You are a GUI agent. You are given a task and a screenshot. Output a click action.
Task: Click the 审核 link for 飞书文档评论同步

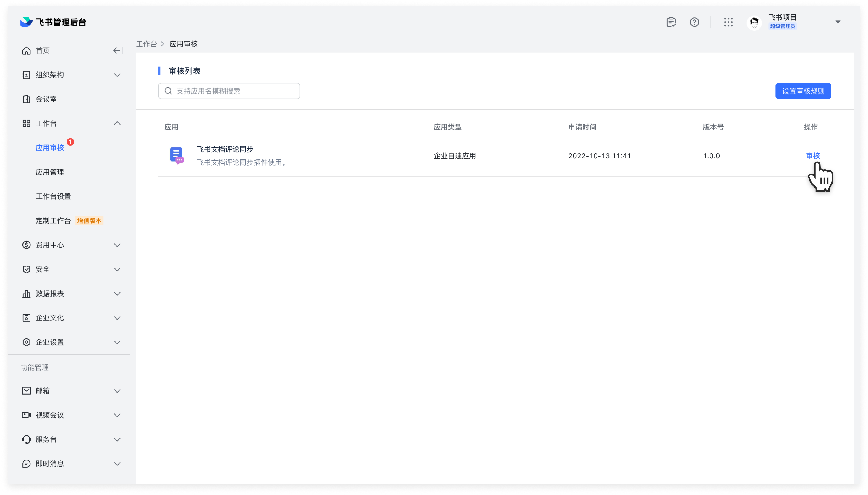click(x=812, y=156)
